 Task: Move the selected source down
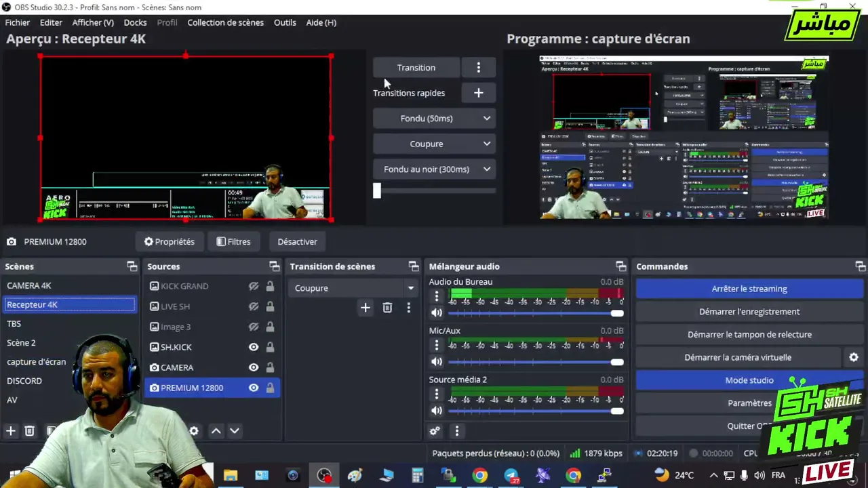tap(235, 431)
